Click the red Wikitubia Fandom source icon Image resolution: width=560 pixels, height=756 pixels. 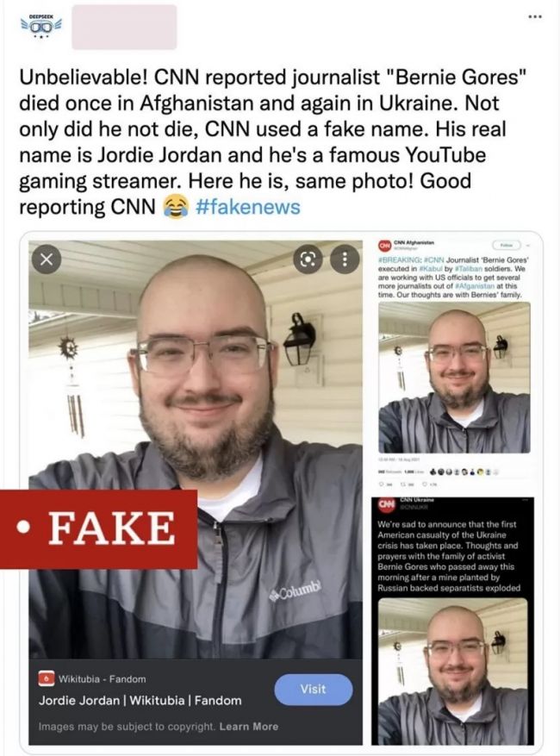tap(47, 678)
